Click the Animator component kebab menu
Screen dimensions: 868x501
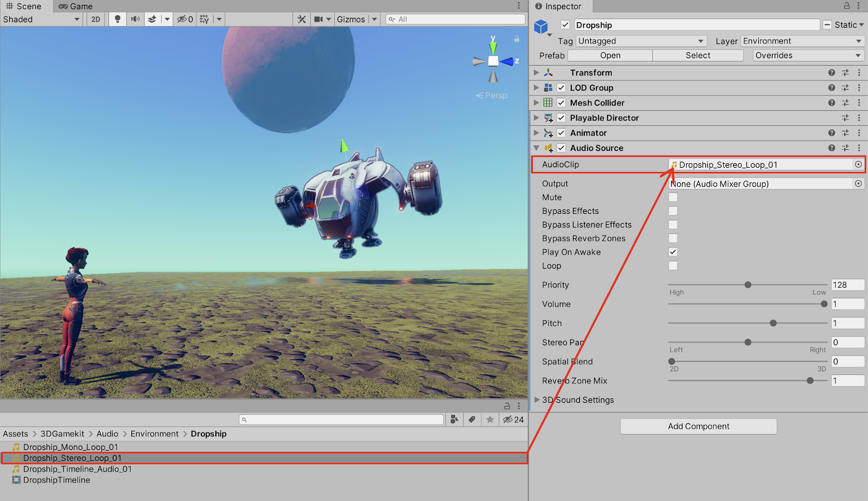coord(859,133)
